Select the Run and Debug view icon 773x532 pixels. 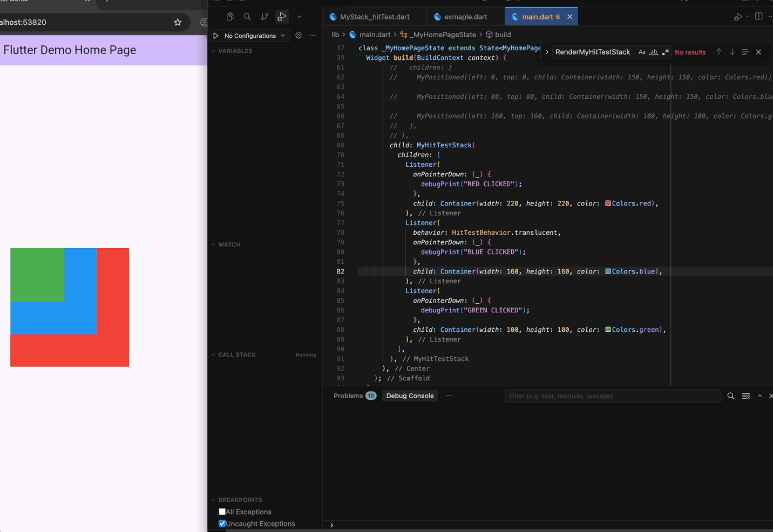(282, 17)
